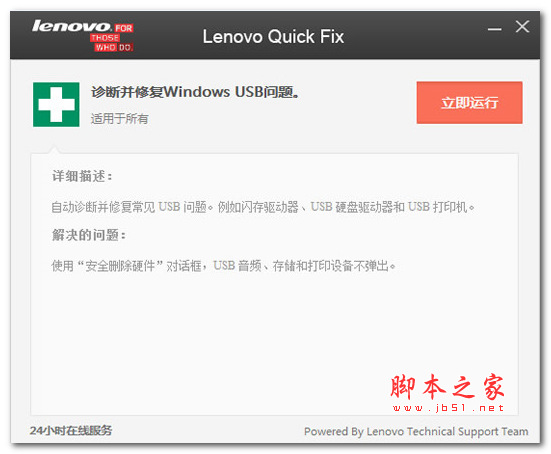The width and height of the screenshot is (551, 454).
Task: Open the 24小时在线服务 link
Action: tap(71, 430)
